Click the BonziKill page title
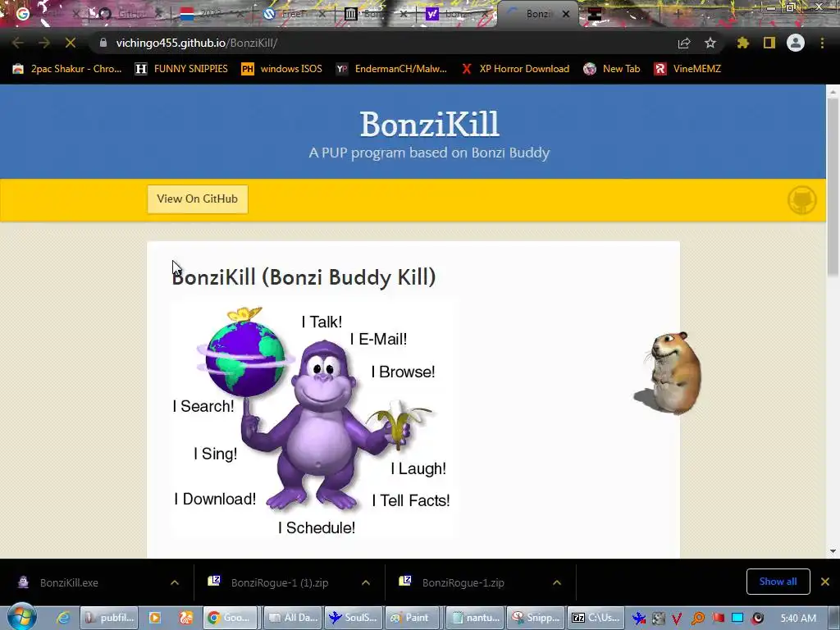 click(429, 124)
